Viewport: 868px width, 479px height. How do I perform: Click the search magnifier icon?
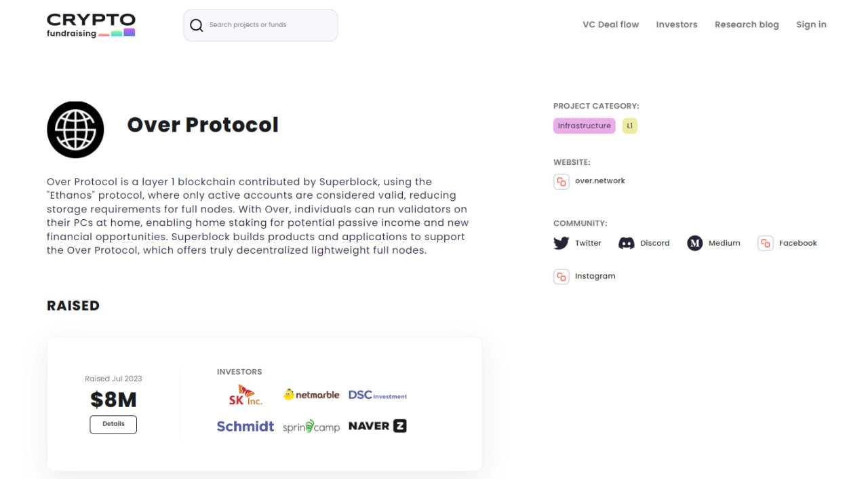(197, 25)
